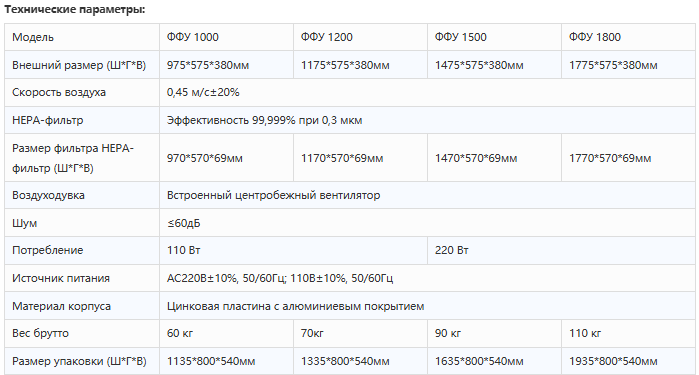
Task: Select the ФФУ 1800 model cell
Action: (629, 37)
